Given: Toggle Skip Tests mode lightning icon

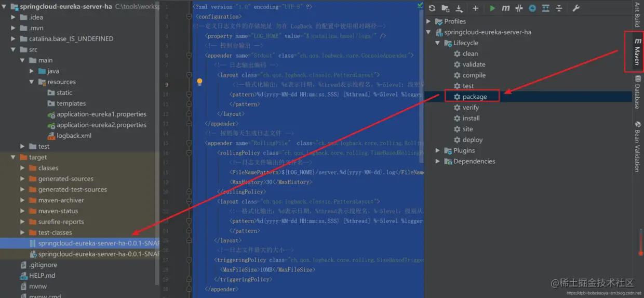Looking at the screenshot, I should pyautogui.click(x=532, y=8).
